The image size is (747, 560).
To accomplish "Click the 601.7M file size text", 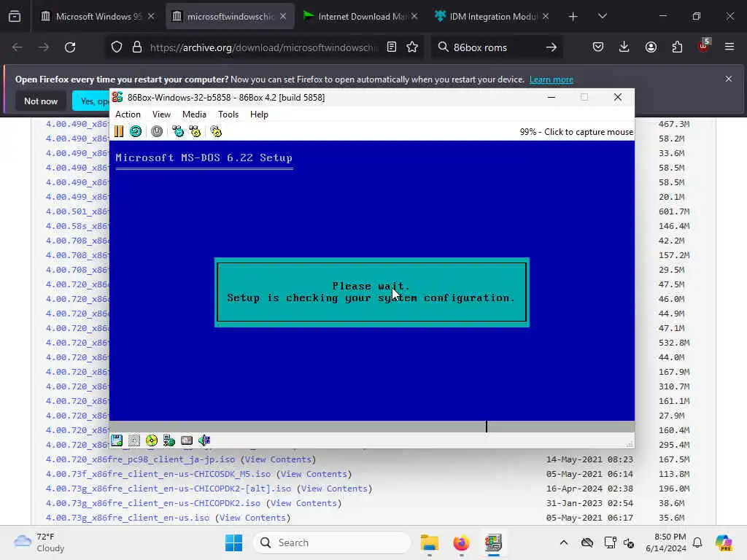I will (674, 211).
